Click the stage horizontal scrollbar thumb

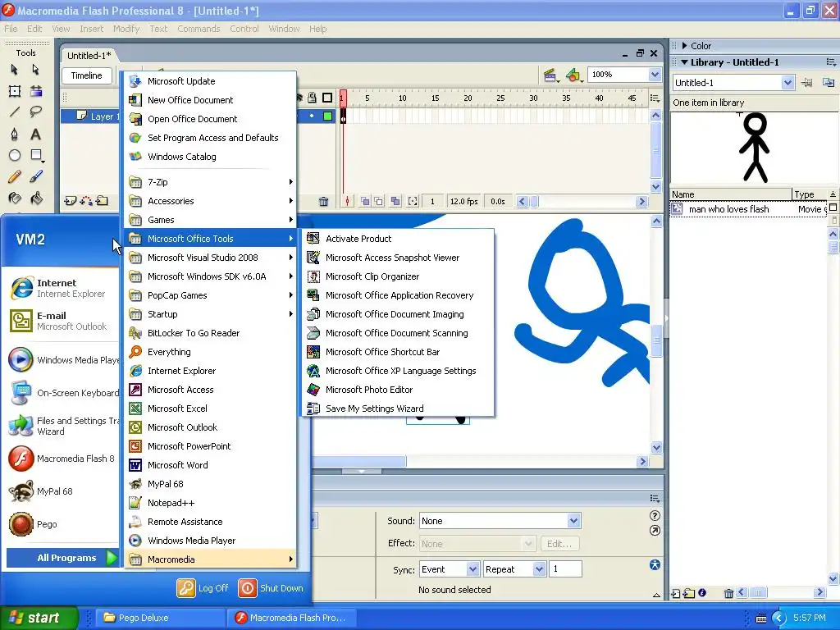click(359, 461)
